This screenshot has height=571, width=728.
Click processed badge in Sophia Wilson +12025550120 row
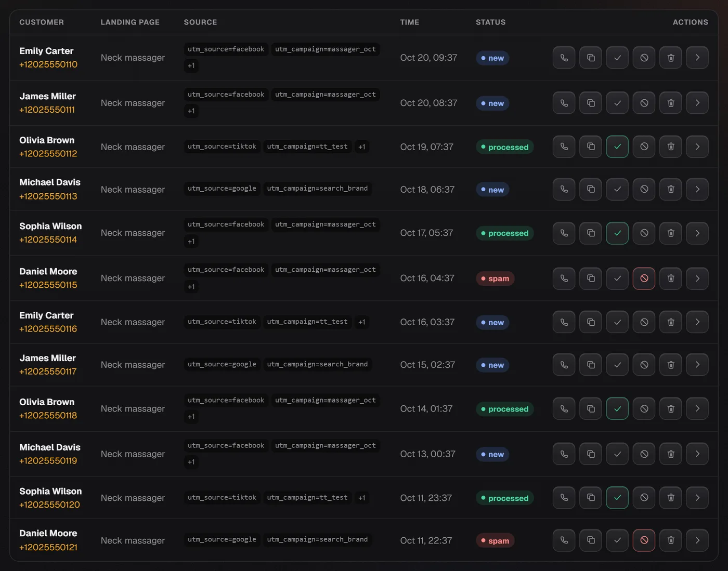[x=504, y=498]
